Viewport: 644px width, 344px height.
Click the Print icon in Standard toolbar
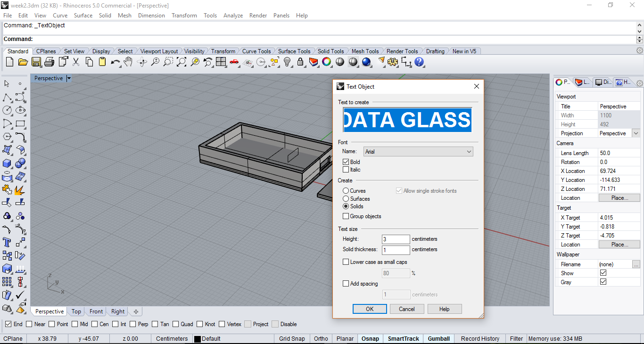click(49, 62)
